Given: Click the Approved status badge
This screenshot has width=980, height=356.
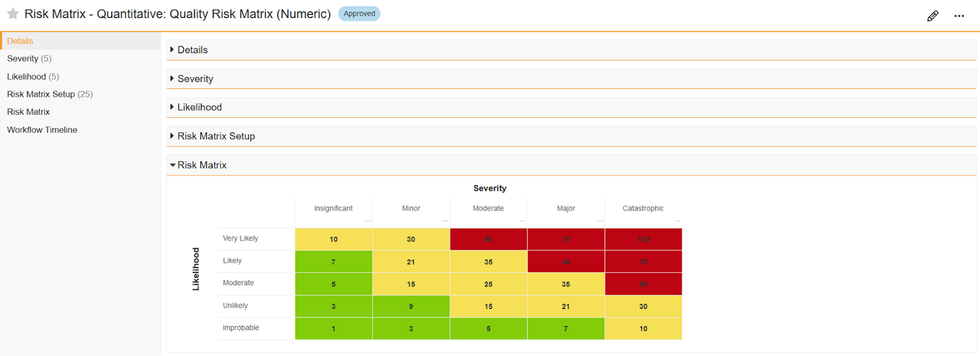Looking at the screenshot, I should [x=359, y=13].
